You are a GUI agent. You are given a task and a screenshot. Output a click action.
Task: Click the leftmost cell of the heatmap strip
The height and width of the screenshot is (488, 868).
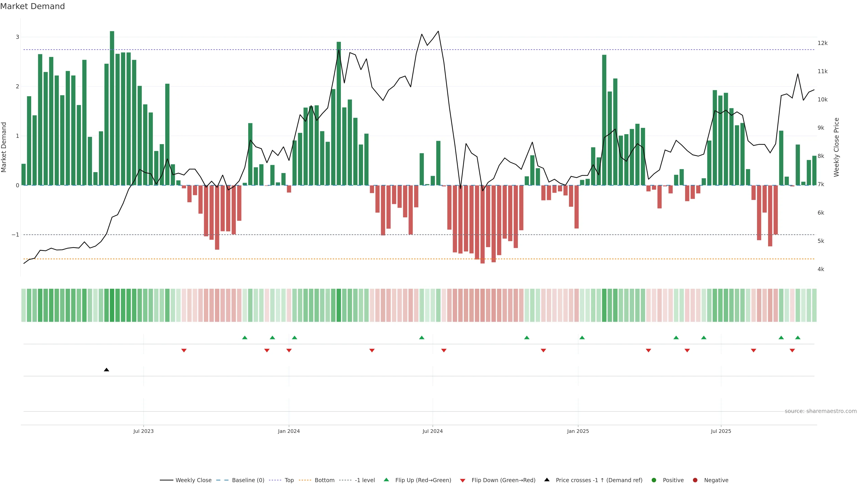pos(24,305)
